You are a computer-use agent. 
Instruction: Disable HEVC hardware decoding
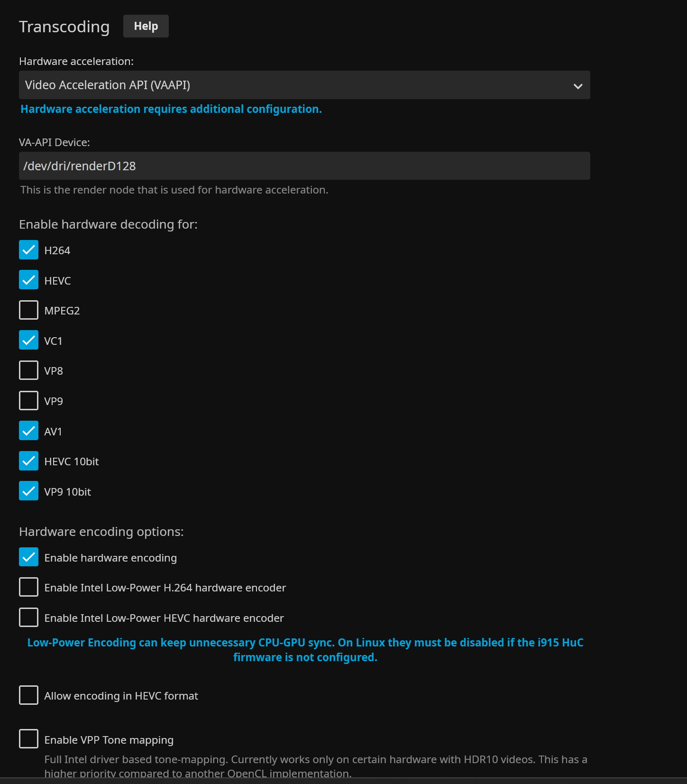(x=29, y=280)
